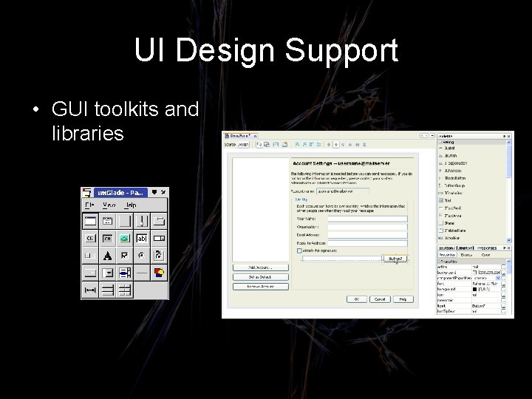This screenshot has width=532, height=399.
Task: Click the Your Name input field
Action: [x=367, y=219]
